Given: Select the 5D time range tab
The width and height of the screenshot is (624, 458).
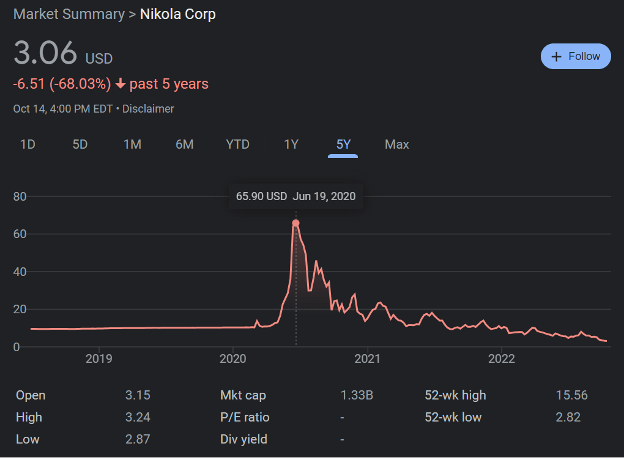Looking at the screenshot, I should (x=80, y=144).
